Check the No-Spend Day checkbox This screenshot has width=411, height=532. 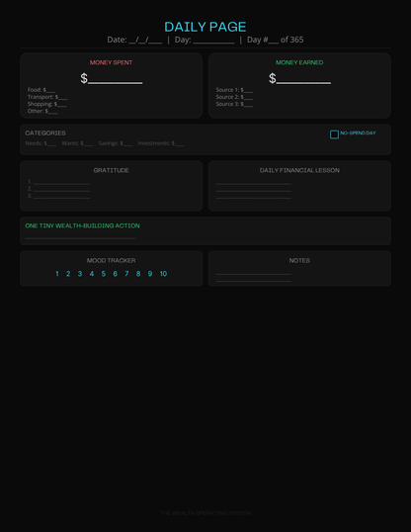pos(334,134)
